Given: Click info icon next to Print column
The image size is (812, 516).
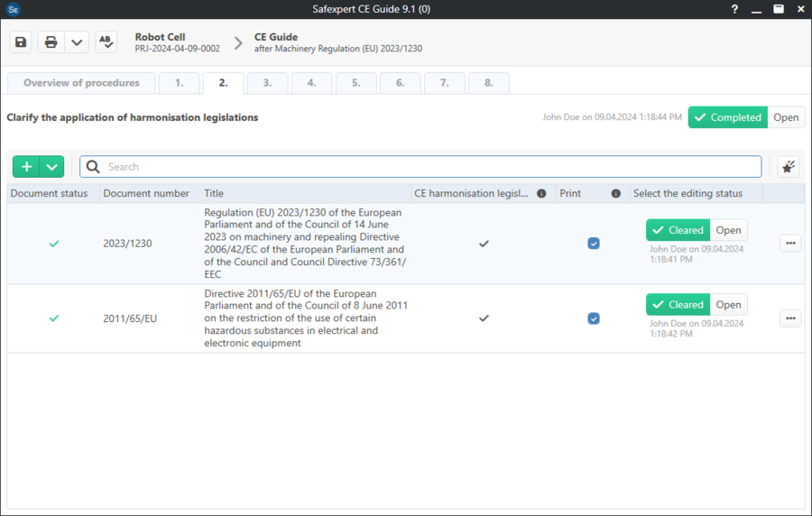Looking at the screenshot, I should coord(615,193).
